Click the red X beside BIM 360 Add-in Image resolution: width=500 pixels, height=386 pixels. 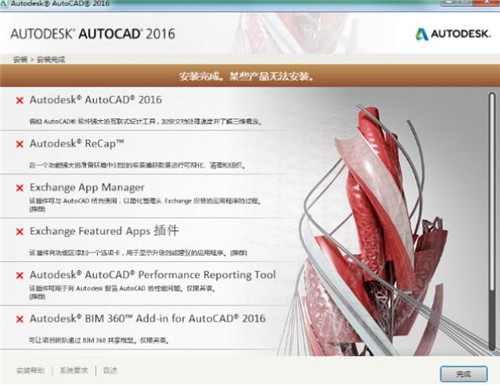[20, 319]
